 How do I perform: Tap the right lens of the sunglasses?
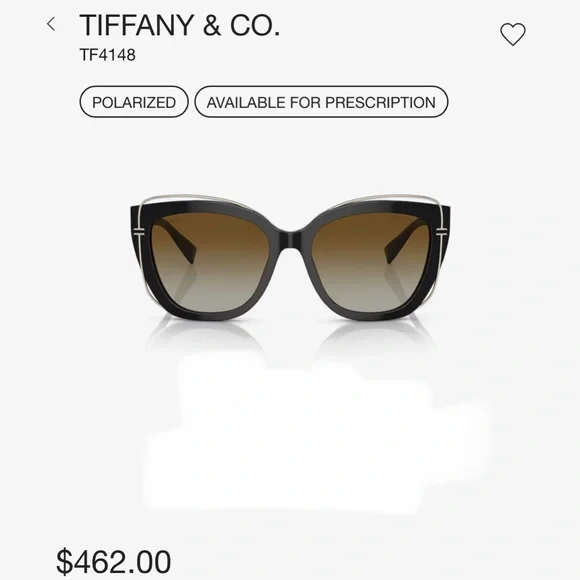coord(371,263)
